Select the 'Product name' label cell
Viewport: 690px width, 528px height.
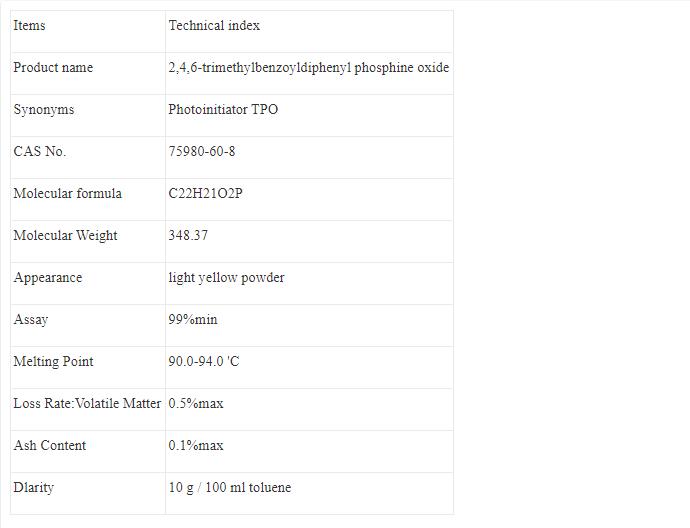(53, 68)
